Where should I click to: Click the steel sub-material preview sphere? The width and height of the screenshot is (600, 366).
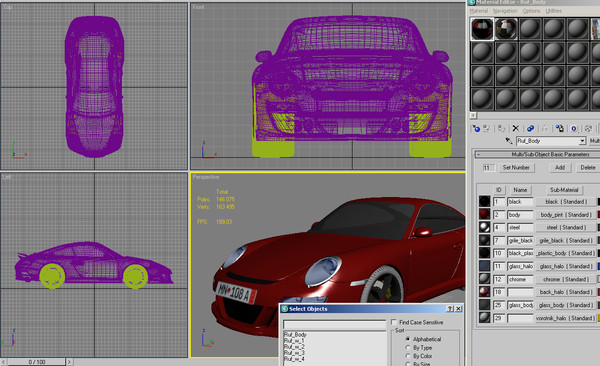(x=484, y=227)
